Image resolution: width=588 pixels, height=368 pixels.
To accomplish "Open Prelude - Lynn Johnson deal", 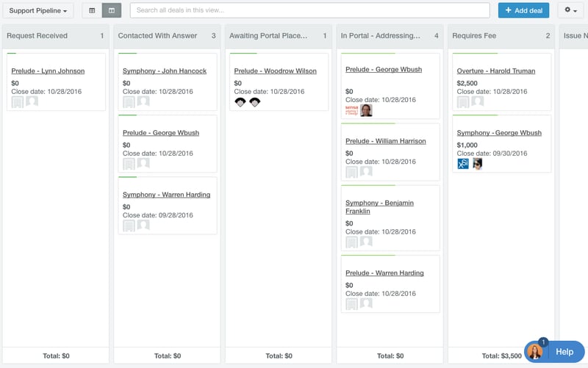I will (48, 71).
